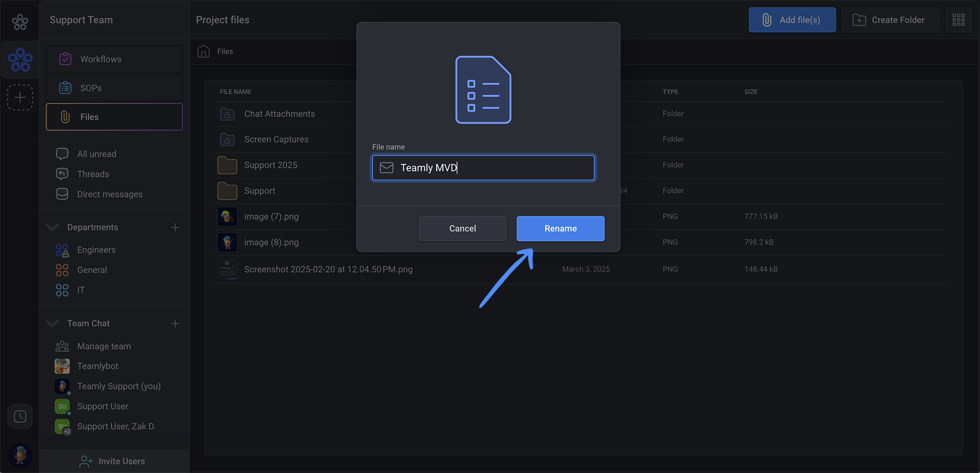Go to the Files home breadcrumb icon

(x=204, y=51)
